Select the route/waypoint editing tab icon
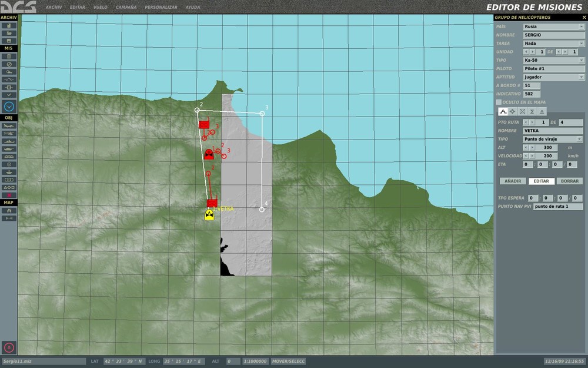 pyautogui.click(x=503, y=111)
